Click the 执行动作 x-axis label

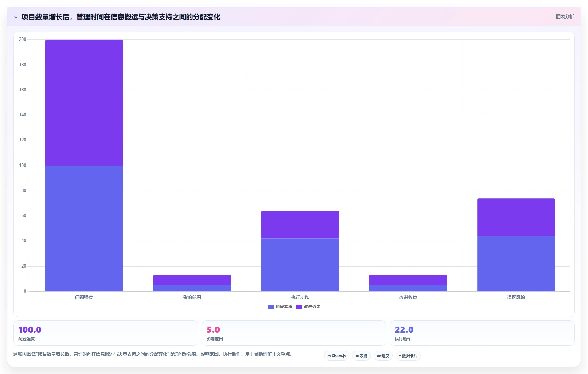click(300, 297)
